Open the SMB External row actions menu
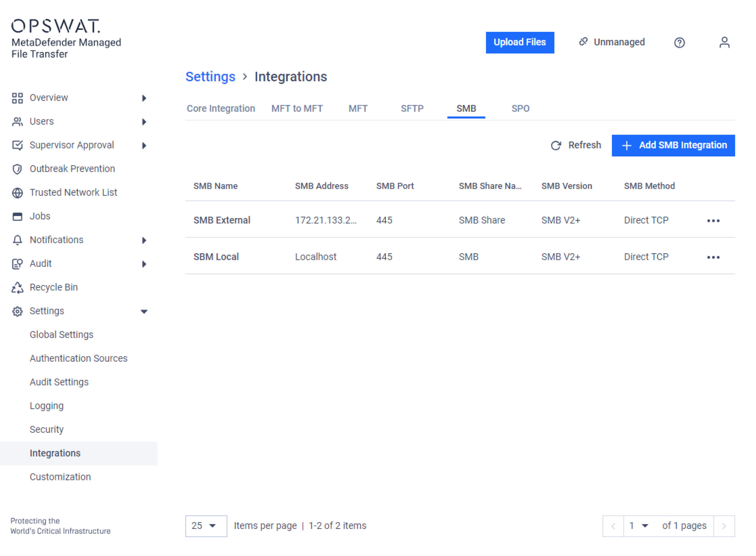 [714, 220]
